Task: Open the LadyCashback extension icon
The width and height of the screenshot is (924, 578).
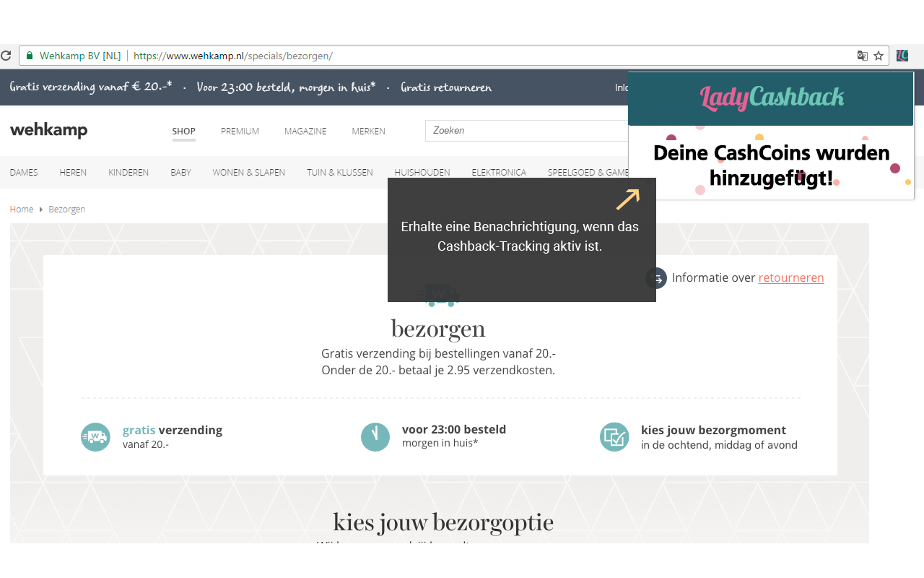Action: [902, 56]
